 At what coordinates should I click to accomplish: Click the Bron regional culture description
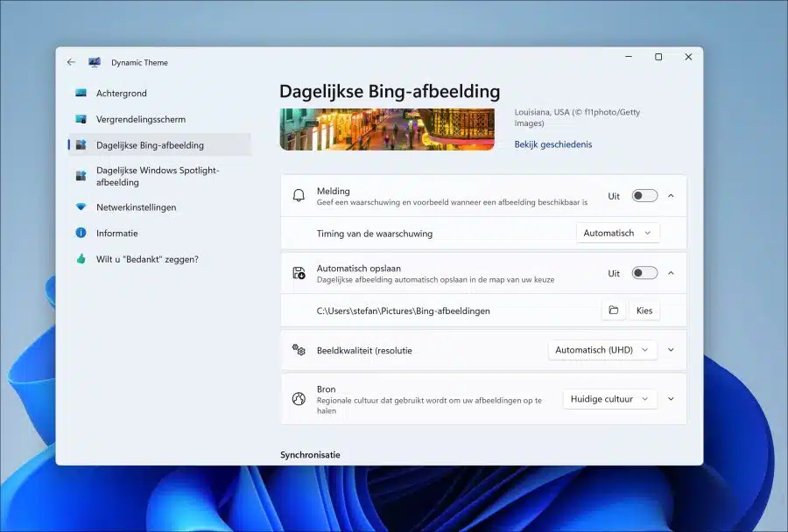(429, 405)
